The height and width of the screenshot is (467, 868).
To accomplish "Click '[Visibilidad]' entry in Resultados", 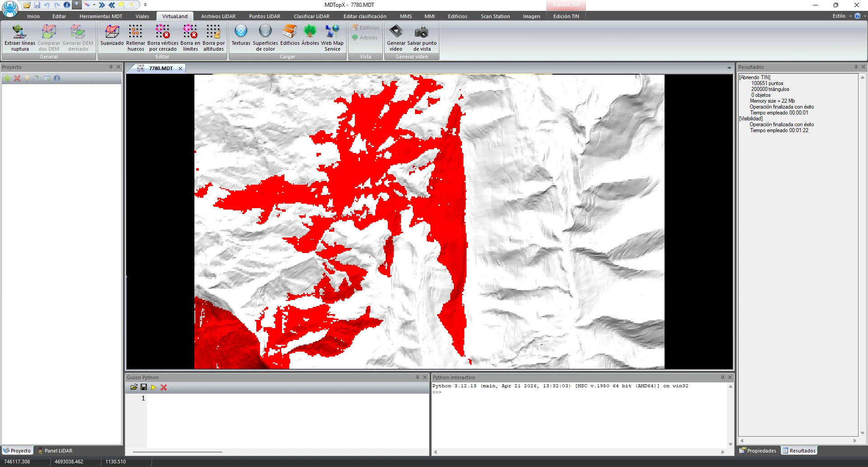I will [750, 119].
